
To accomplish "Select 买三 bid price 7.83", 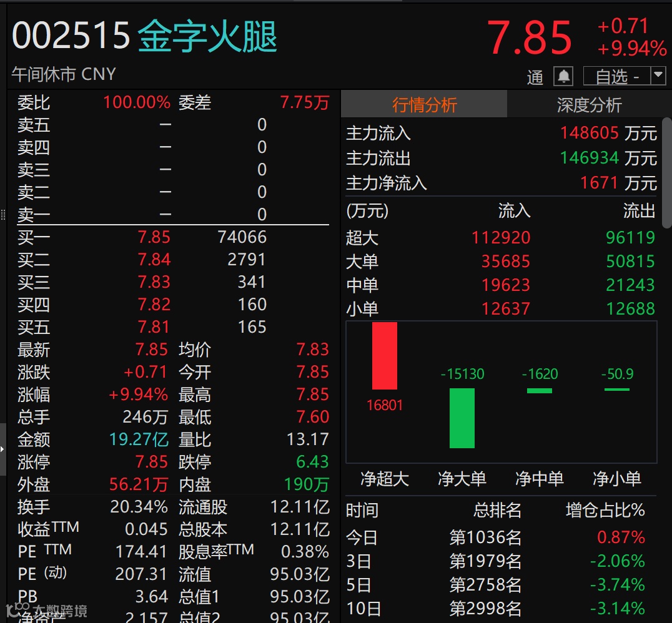I will coord(154,282).
